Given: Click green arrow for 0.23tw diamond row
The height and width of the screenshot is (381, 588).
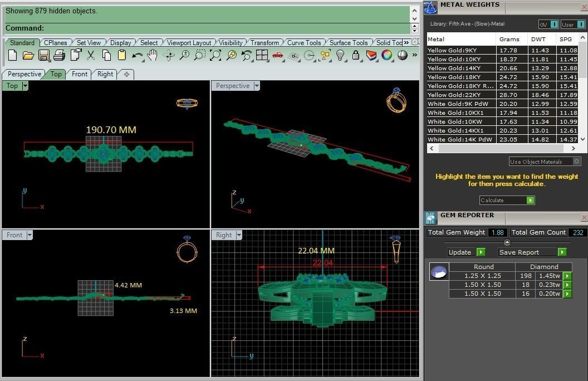Looking at the screenshot, I should (568, 285).
